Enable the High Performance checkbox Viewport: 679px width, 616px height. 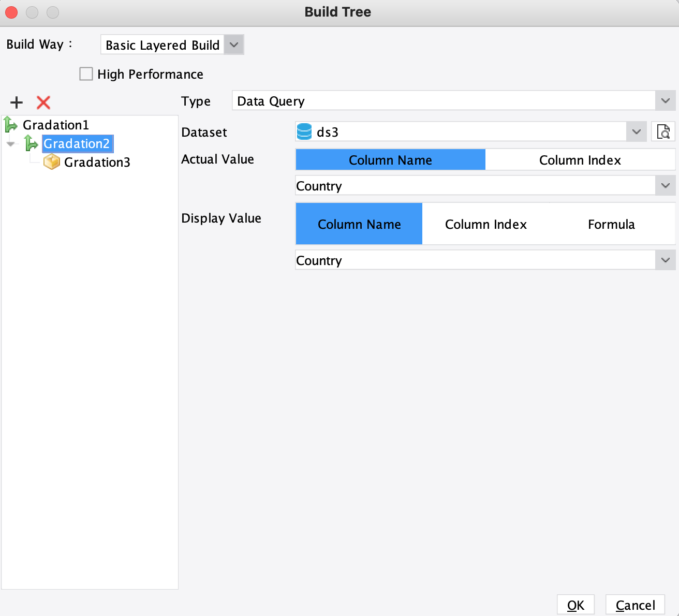[86, 74]
